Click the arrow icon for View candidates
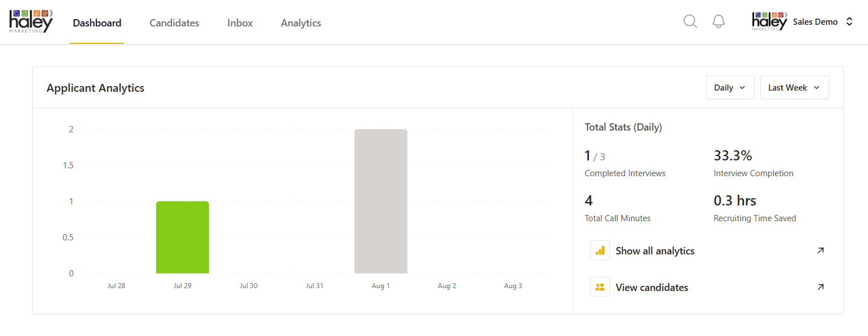868x336 pixels. (x=821, y=287)
